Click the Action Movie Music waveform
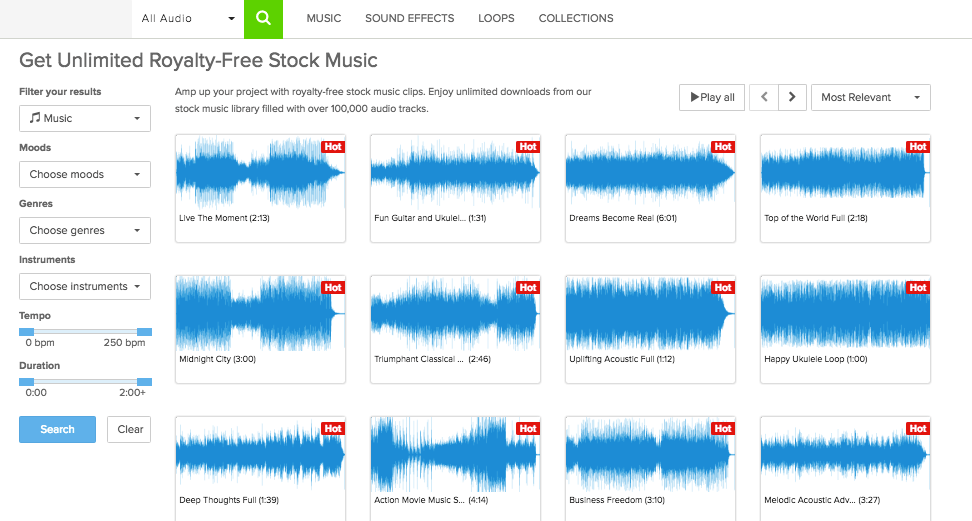 pyautogui.click(x=456, y=455)
